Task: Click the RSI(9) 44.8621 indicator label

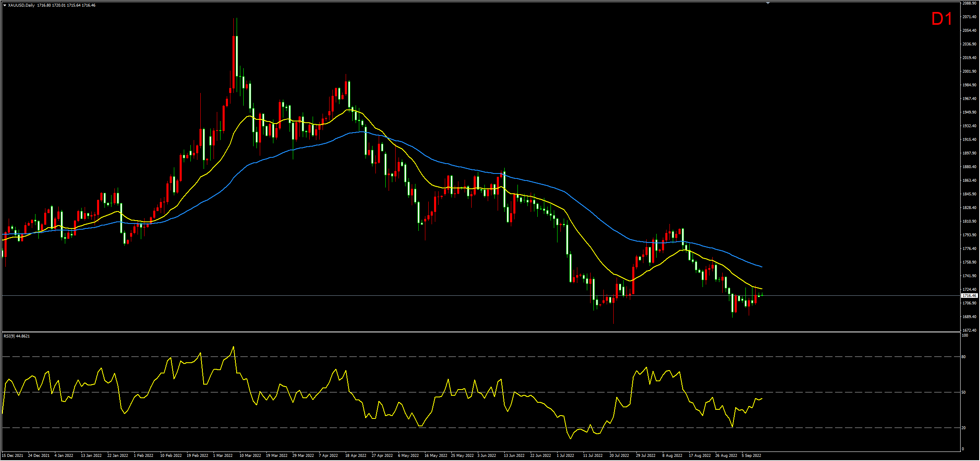Action: 17,336
